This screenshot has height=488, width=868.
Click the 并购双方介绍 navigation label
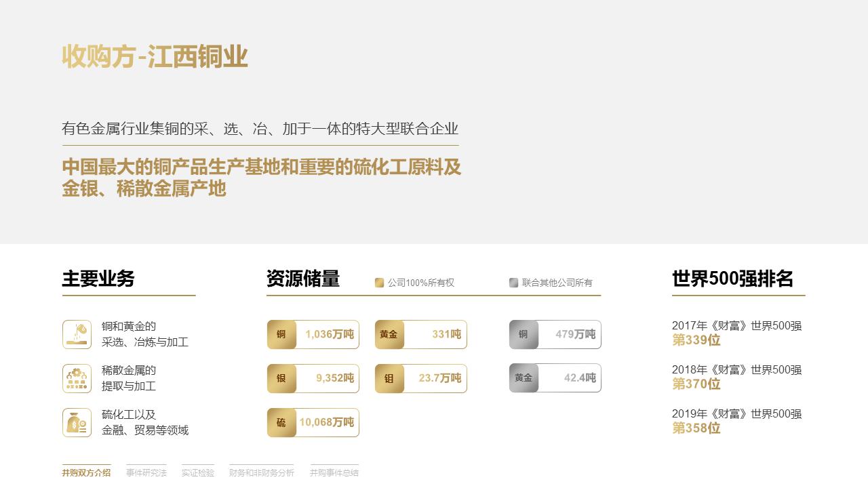85,474
